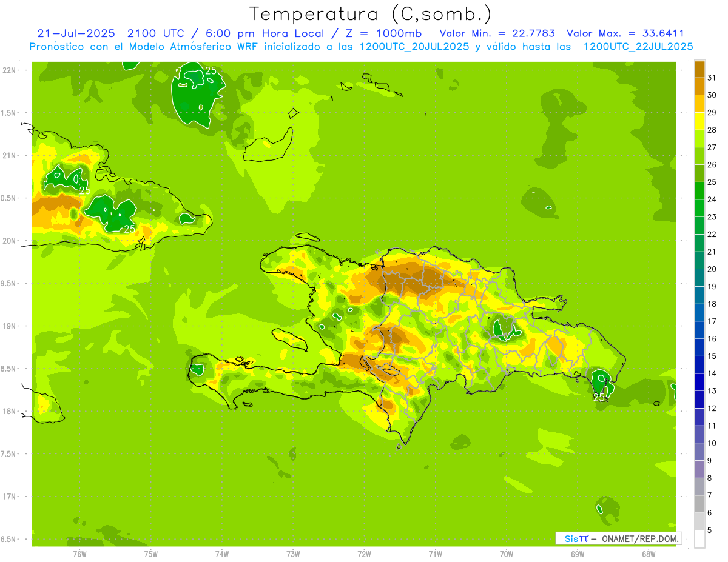Click the 70W longitude label
This screenshot has width=728, height=562.
click(507, 554)
